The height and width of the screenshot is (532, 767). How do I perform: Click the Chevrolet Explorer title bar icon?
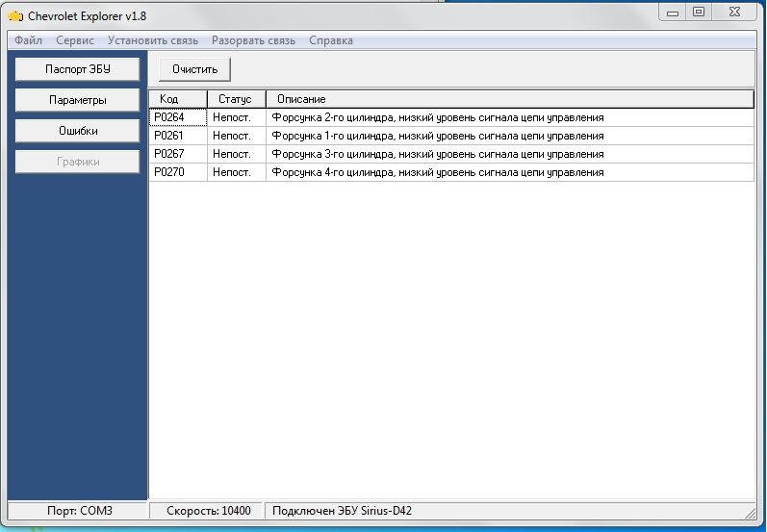(x=15, y=16)
